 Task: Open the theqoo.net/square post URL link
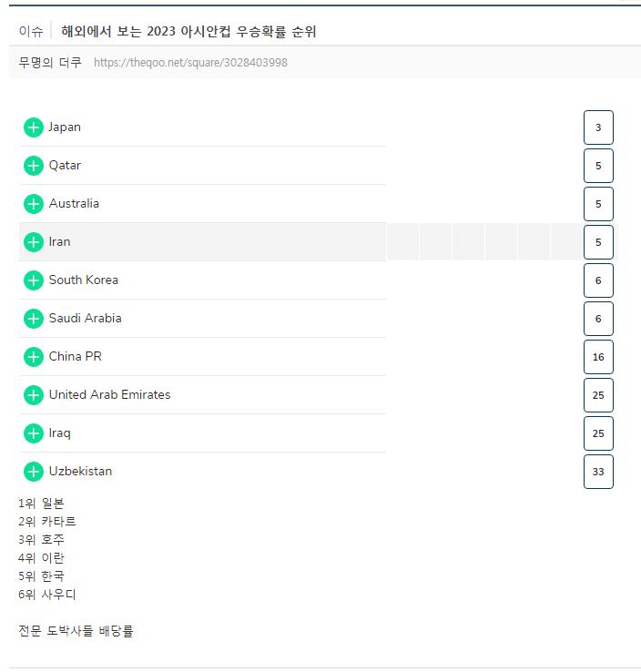tap(190, 63)
